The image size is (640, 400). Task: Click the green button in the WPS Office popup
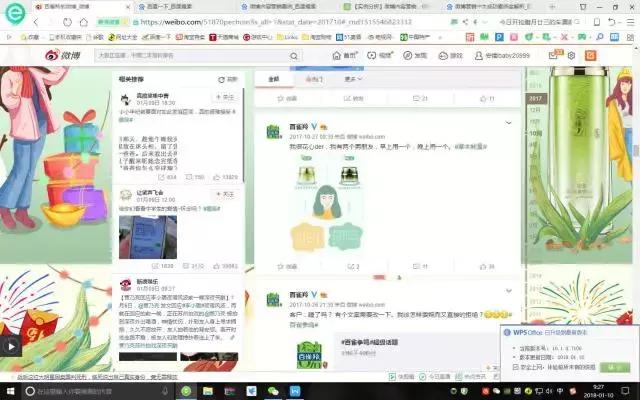(x=615, y=367)
